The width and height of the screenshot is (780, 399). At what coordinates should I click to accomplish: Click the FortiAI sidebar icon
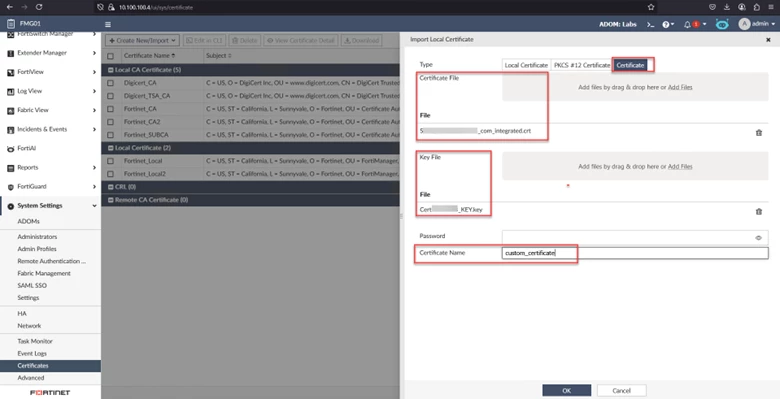click(10, 149)
